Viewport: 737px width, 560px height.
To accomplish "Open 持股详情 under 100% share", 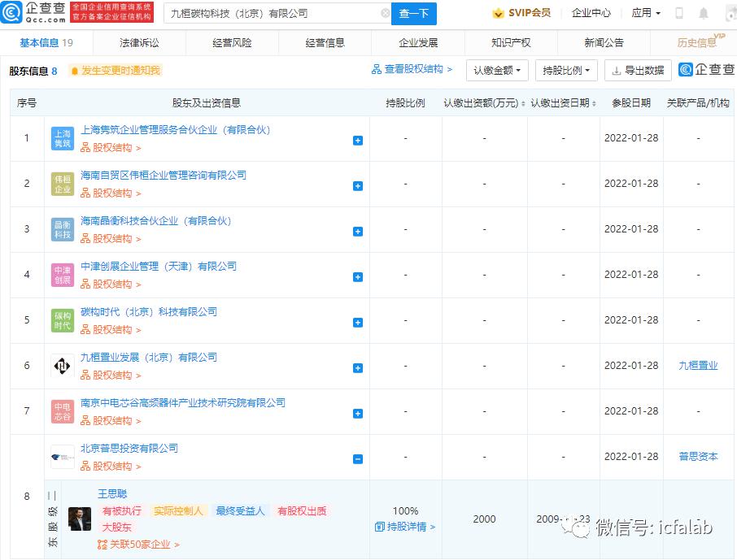I will click(x=405, y=527).
